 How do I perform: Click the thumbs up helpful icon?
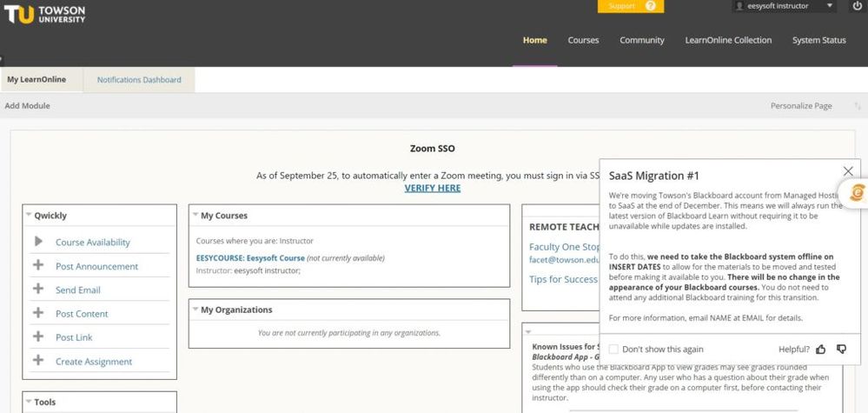point(821,350)
